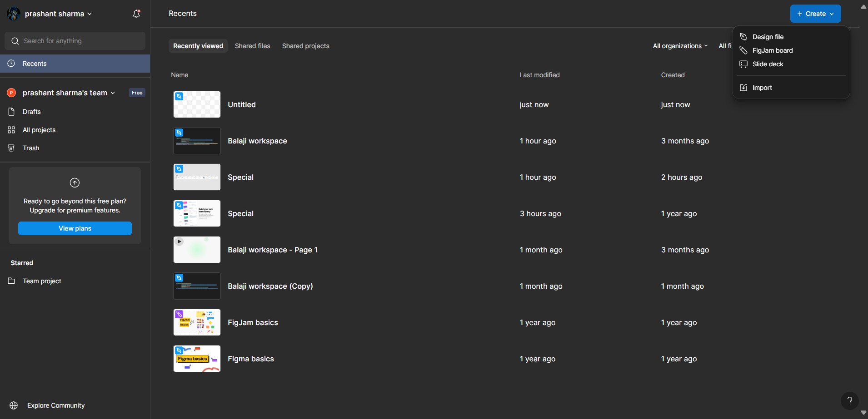Select Recents in the sidebar
868x419 pixels.
(x=75, y=64)
